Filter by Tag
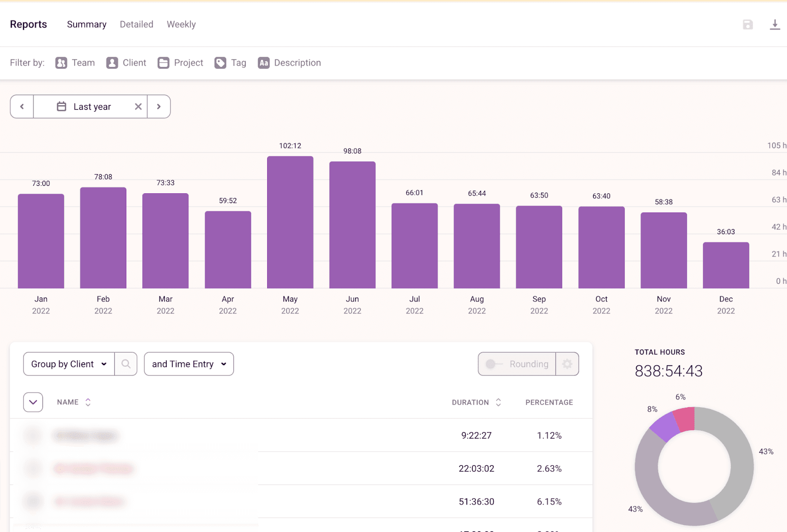Screen dimensions: 787x532 coord(231,63)
